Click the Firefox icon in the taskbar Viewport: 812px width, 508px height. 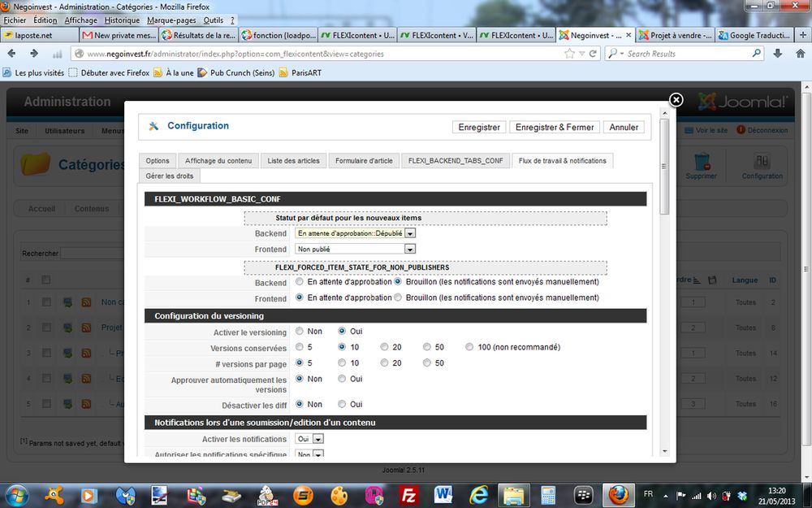tap(618, 496)
